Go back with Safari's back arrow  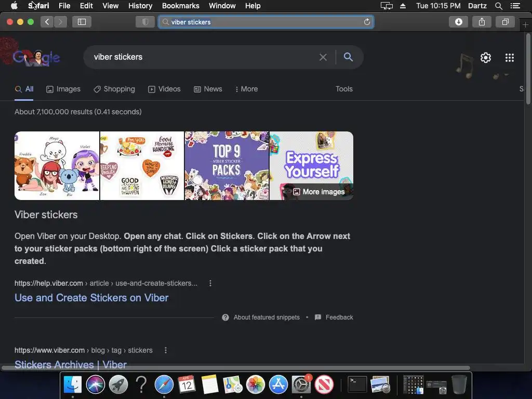pos(47,22)
